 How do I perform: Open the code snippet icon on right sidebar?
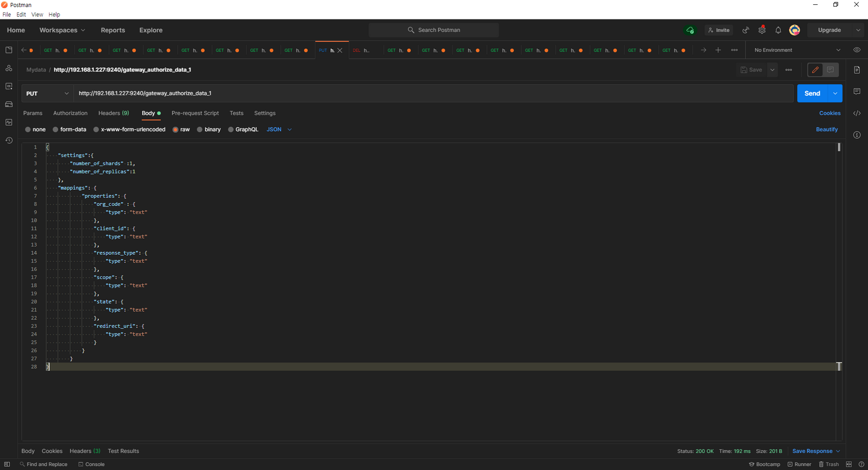click(857, 113)
